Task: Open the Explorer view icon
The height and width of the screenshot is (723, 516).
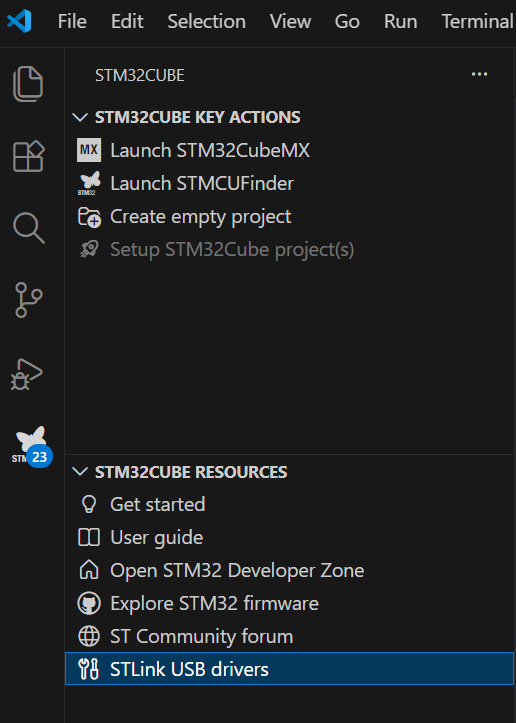Action: tap(28, 84)
